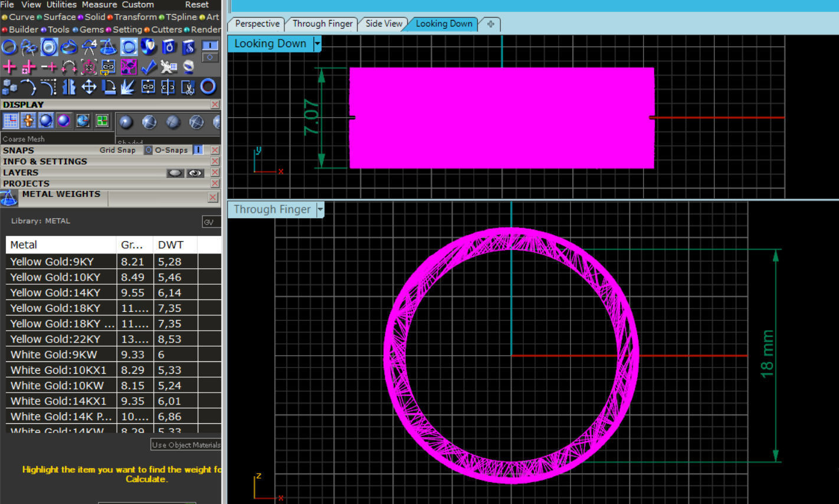Click the scale icon beside Metal Weights title

[9, 198]
